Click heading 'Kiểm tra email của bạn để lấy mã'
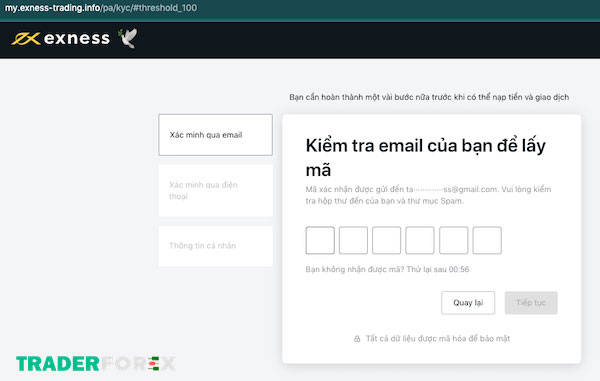The height and width of the screenshot is (381, 600). tap(426, 157)
